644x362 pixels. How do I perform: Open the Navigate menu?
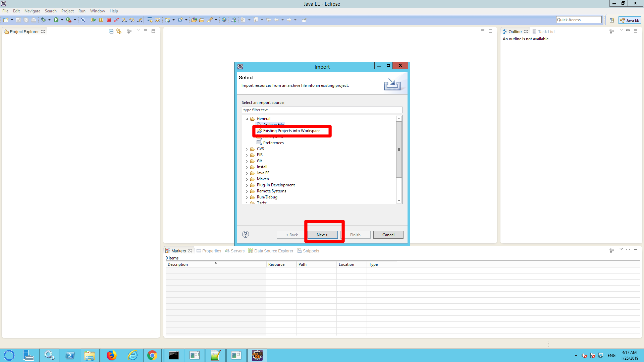click(x=32, y=11)
